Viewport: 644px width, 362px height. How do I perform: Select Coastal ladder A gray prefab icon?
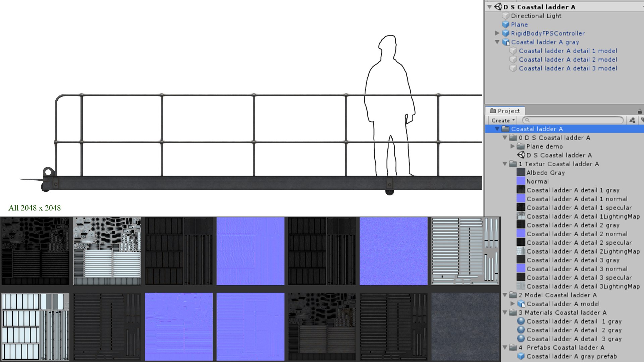click(x=521, y=356)
